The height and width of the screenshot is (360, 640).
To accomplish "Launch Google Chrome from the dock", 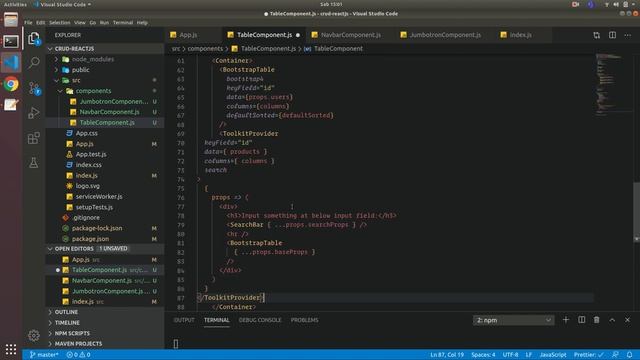I will 11,84.
